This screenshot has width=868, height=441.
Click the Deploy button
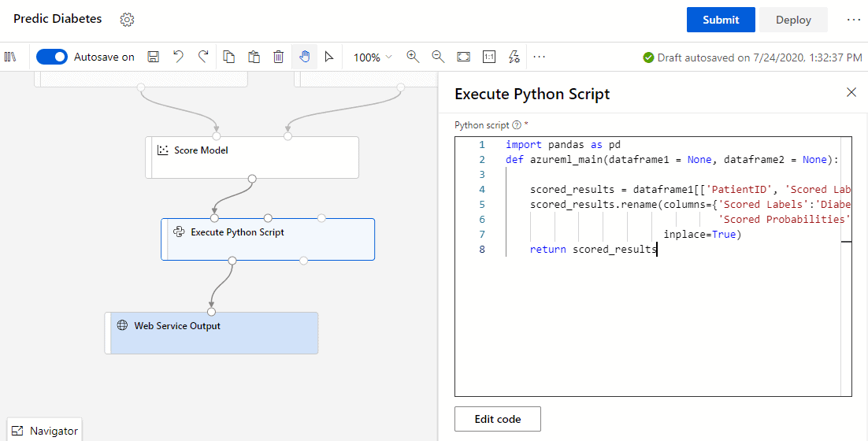point(793,20)
